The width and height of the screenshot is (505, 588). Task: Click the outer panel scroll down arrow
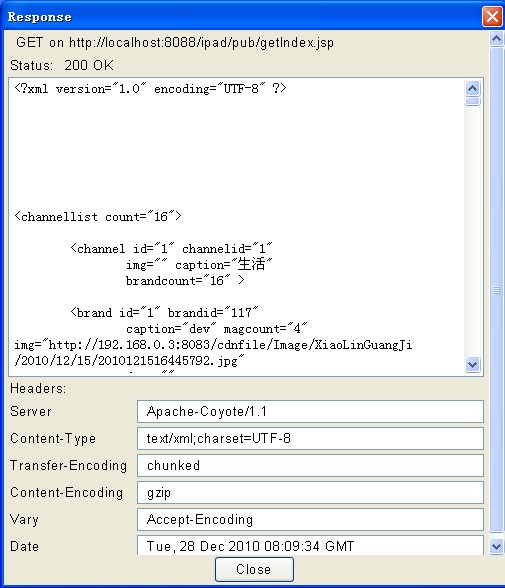[496, 547]
